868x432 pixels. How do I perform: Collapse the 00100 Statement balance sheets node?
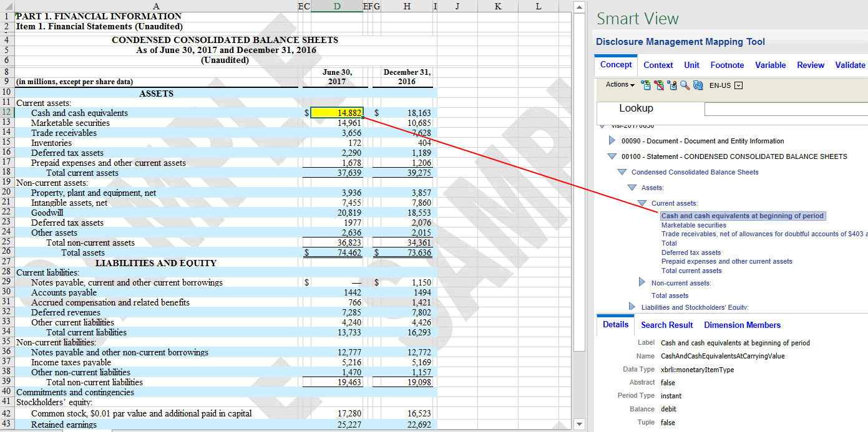coord(613,156)
